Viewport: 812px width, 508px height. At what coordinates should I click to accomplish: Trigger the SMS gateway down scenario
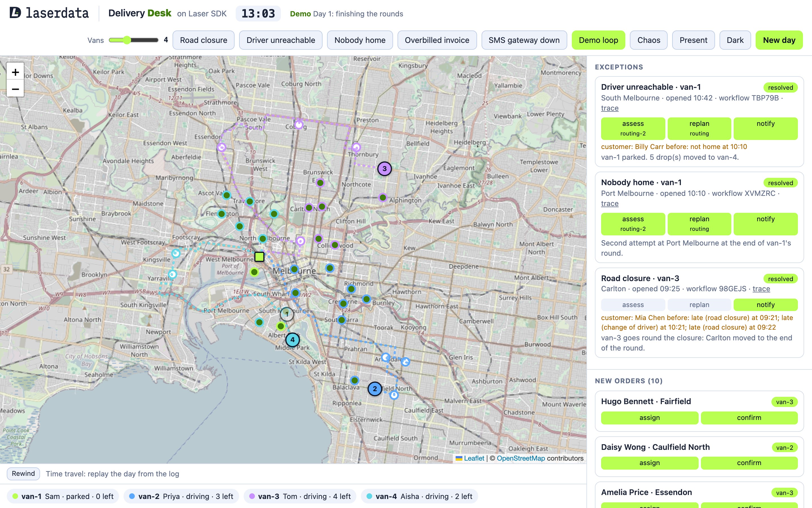(524, 40)
